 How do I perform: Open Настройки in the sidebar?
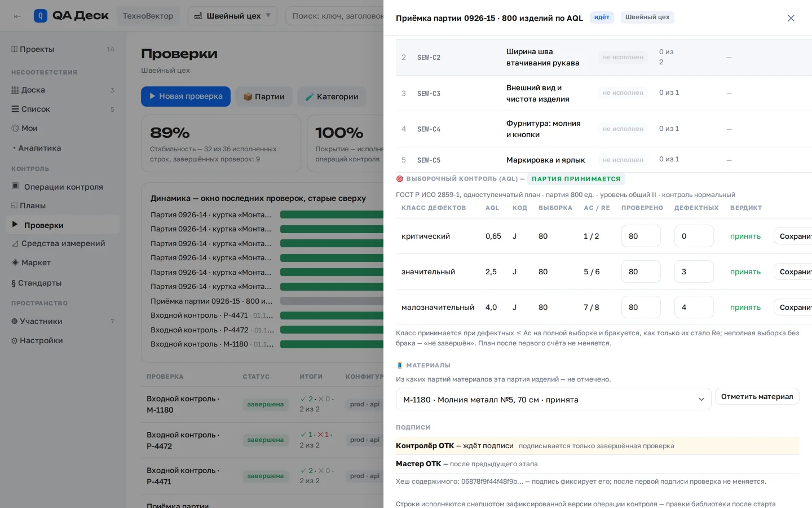click(63, 340)
